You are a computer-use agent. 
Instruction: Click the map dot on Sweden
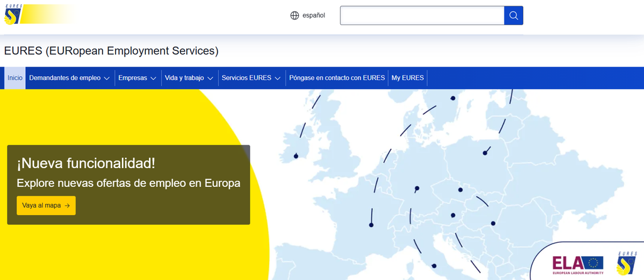click(x=453, y=98)
